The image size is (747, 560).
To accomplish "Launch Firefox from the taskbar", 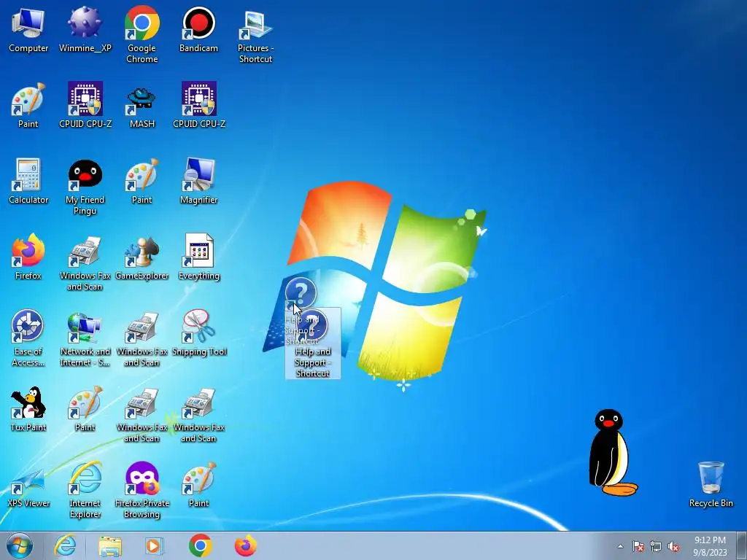I will coord(245,545).
